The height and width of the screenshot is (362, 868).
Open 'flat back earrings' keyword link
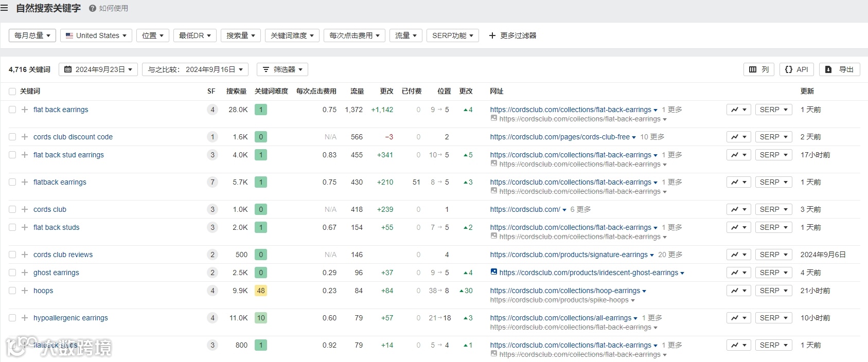tap(61, 110)
